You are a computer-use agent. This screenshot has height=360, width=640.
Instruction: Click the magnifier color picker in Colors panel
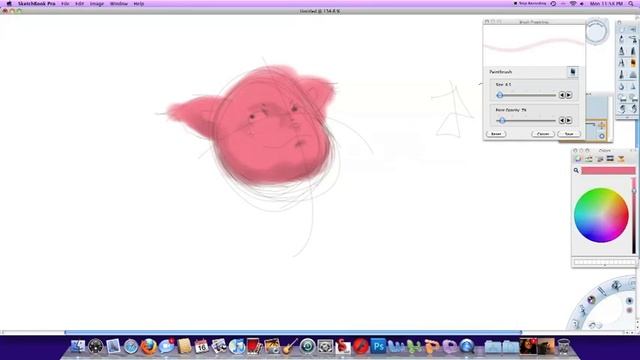tap(576, 171)
